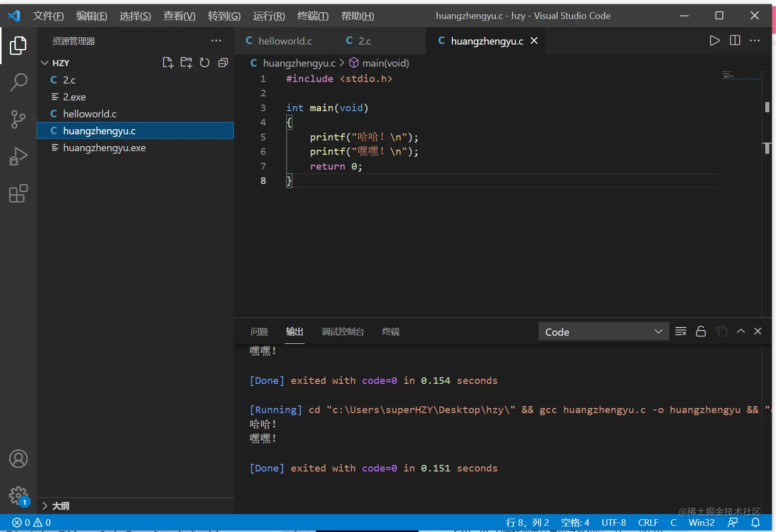Open the 帮助(H) menu
The image size is (776, 532).
pyautogui.click(x=357, y=16)
